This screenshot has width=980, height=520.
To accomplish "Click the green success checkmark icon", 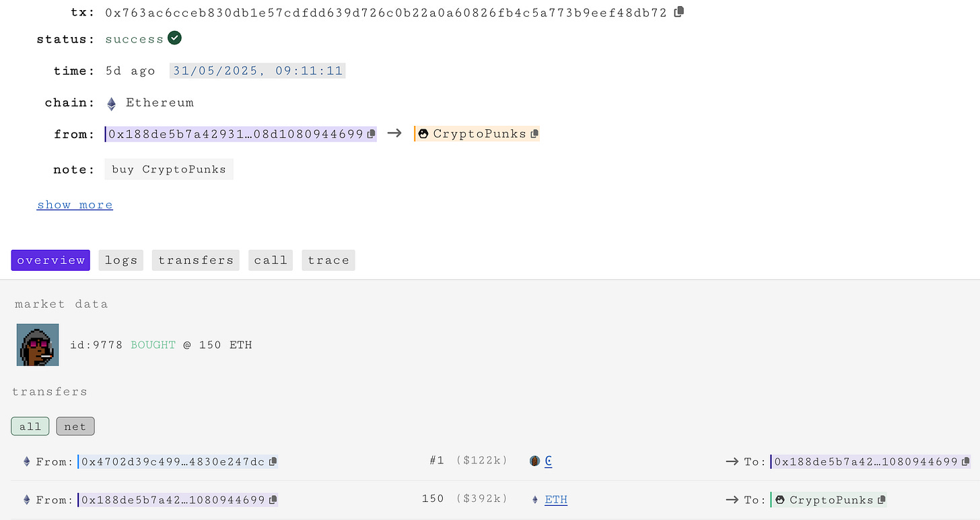I will click(x=174, y=38).
